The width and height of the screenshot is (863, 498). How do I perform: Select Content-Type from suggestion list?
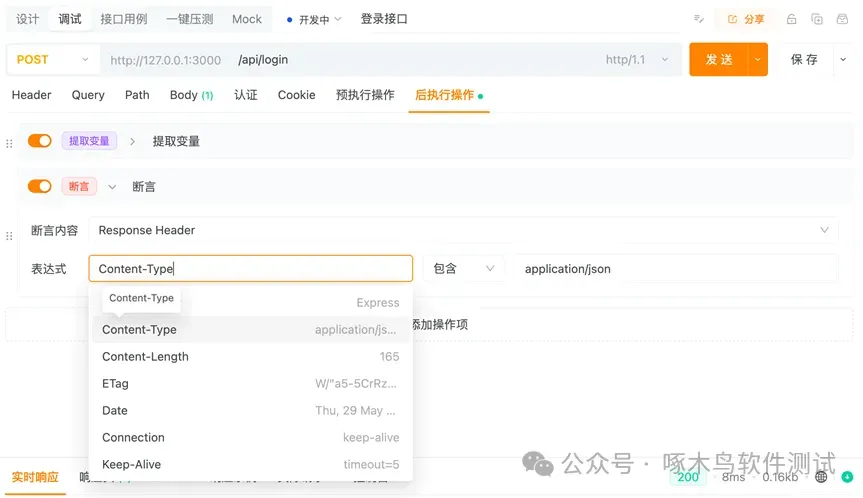[x=251, y=330]
